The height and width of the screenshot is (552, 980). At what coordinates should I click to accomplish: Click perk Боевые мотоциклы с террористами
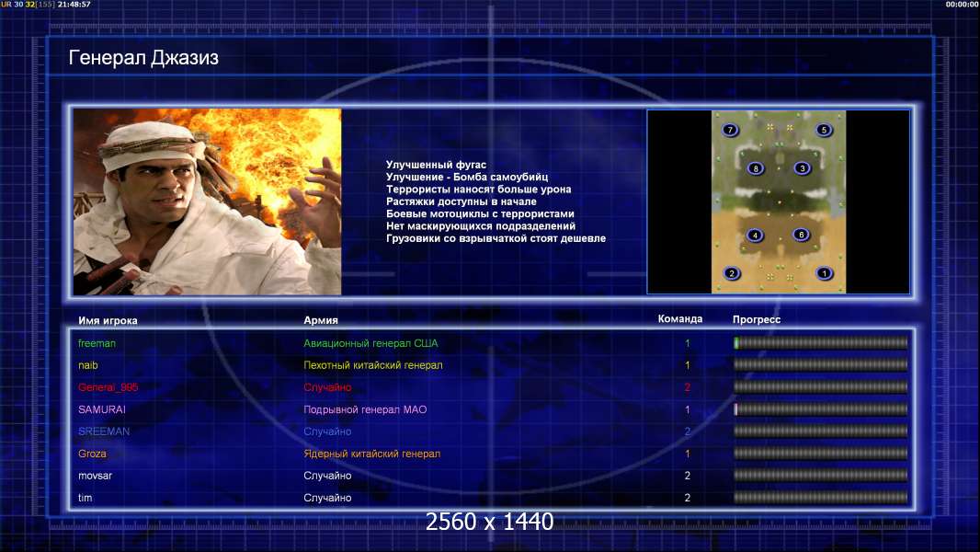(x=480, y=213)
